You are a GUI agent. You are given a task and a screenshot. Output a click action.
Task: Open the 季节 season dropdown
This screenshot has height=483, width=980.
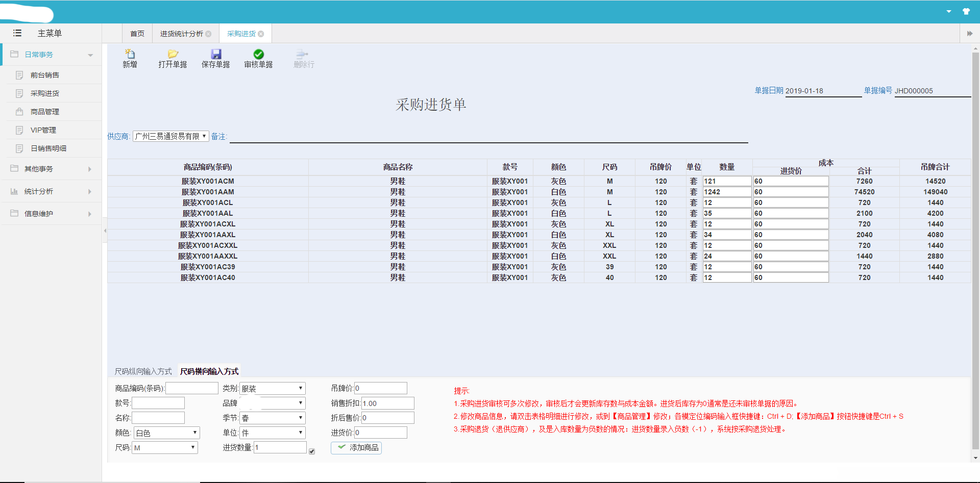pyautogui.click(x=273, y=418)
